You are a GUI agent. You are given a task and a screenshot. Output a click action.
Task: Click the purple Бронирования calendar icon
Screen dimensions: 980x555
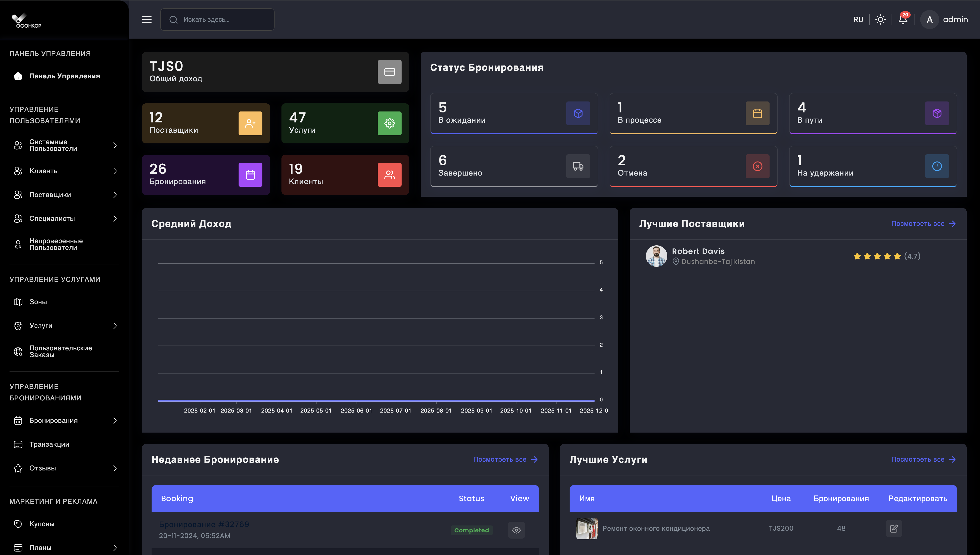pos(250,175)
